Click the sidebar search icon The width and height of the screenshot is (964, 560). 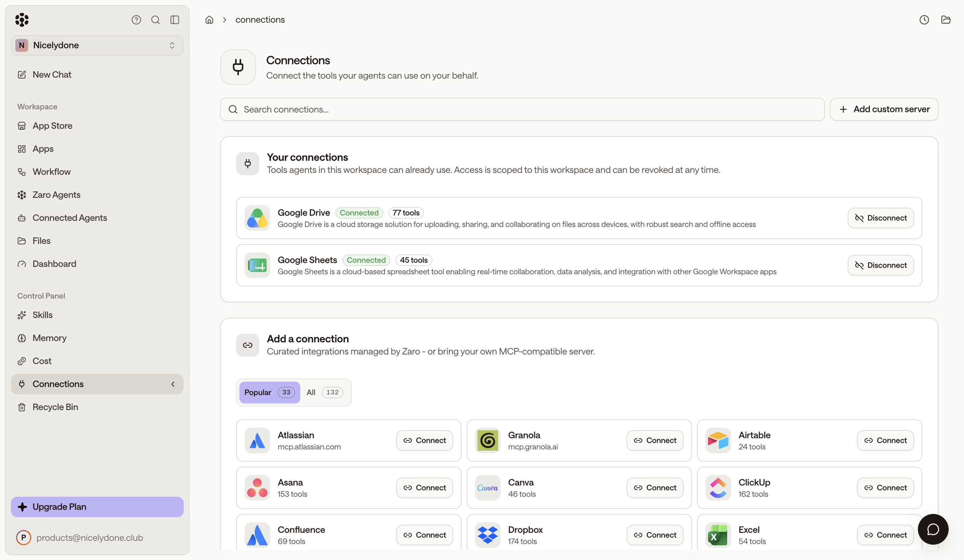click(x=155, y=20)
